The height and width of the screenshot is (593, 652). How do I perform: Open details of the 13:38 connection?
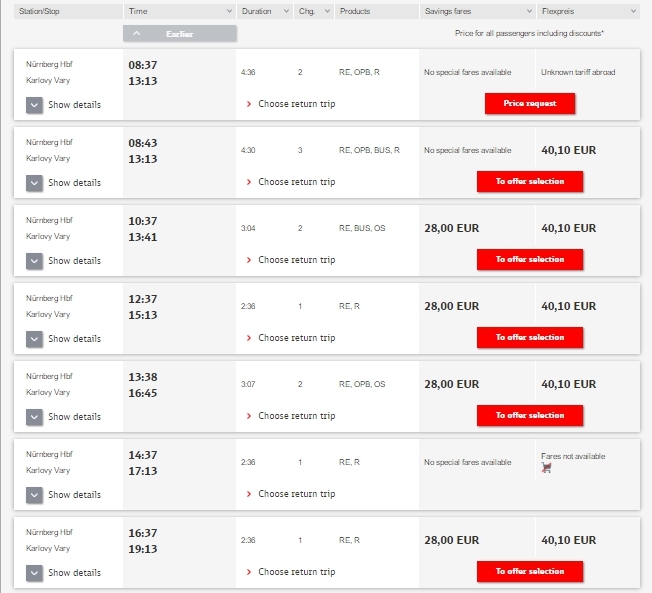[x=35, y=417]
